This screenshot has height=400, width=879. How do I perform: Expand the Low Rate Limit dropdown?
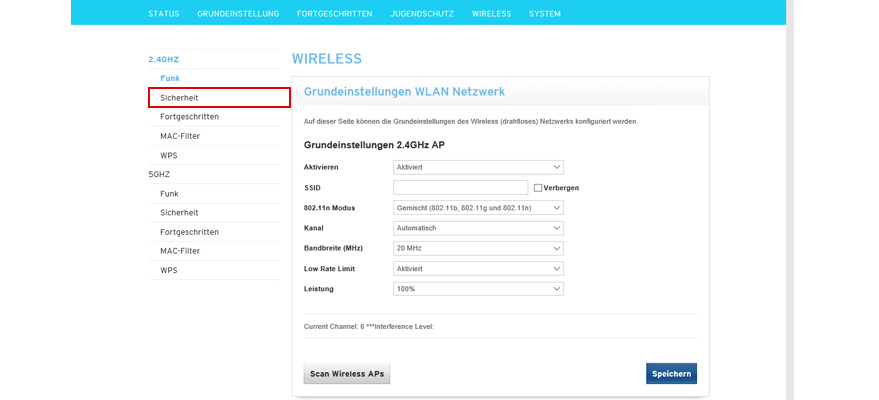tap(478, 269)
